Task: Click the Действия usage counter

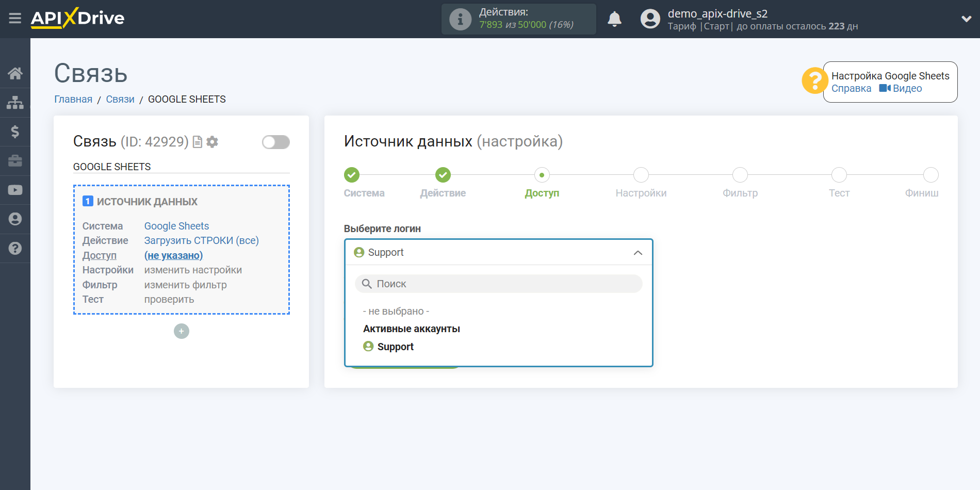Action: pos(518,19)
